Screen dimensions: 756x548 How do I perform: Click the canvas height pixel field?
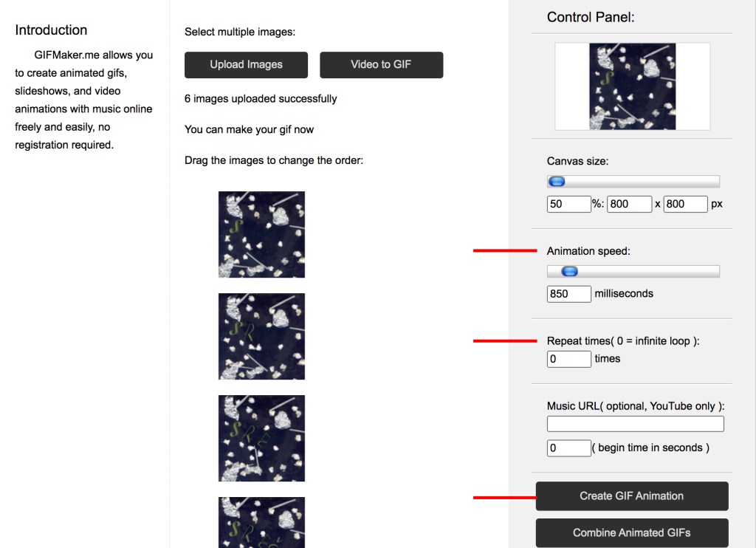(x=685, y=204)
